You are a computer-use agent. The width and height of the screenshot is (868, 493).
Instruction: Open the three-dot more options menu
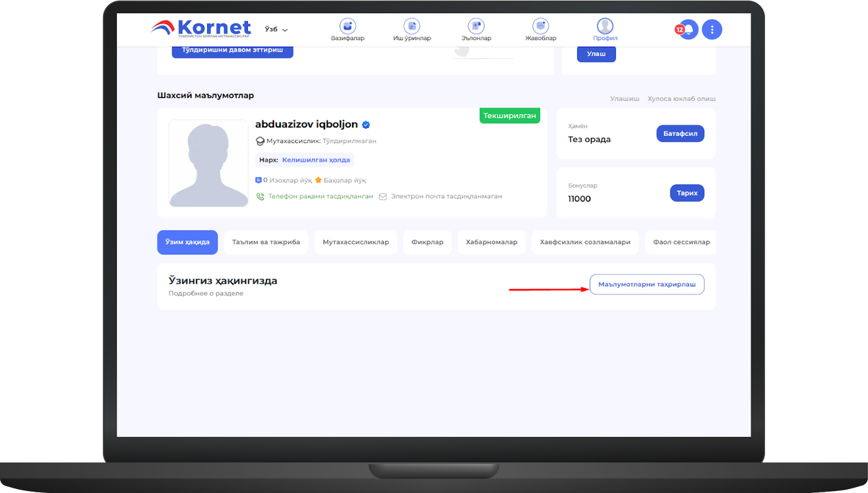(x=712, y=29)
